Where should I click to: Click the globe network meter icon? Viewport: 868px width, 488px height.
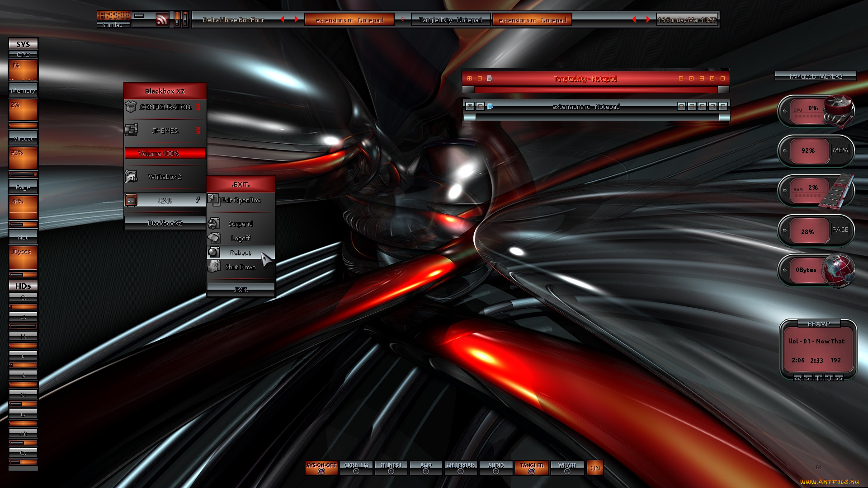pos(839,270)
